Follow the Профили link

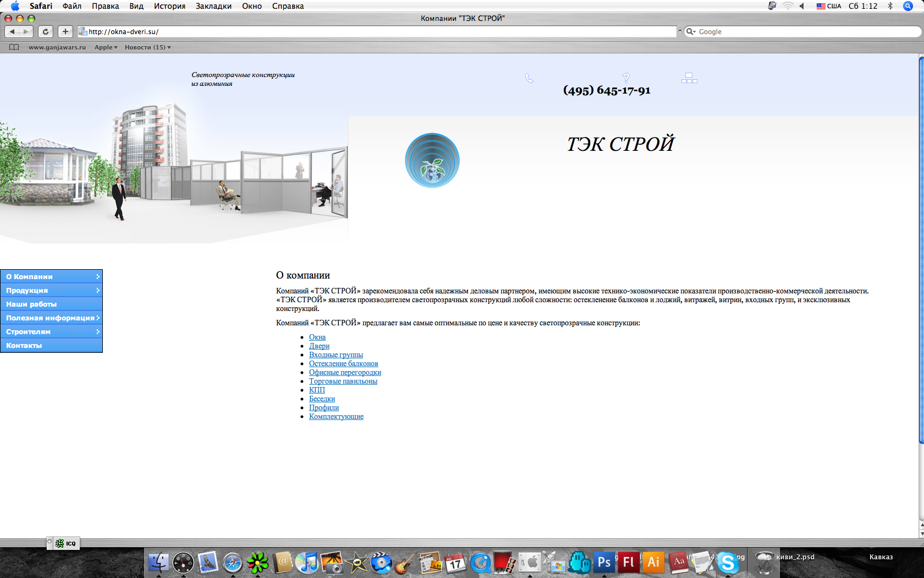point(324,407)
